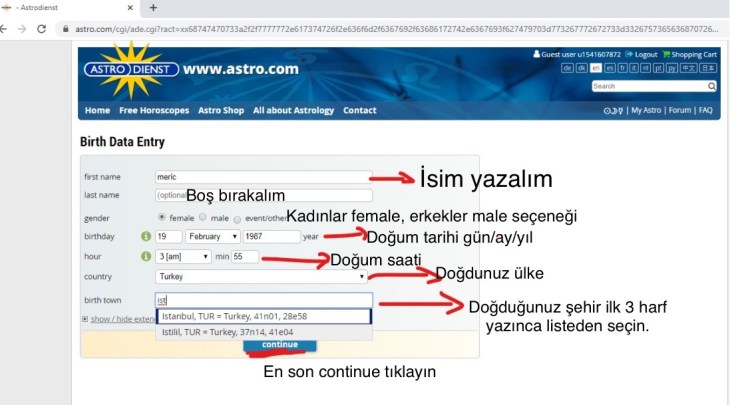
Task: Switch site language to Chinese (中文)
Action: pyautogui.click(x=689, y=68)
